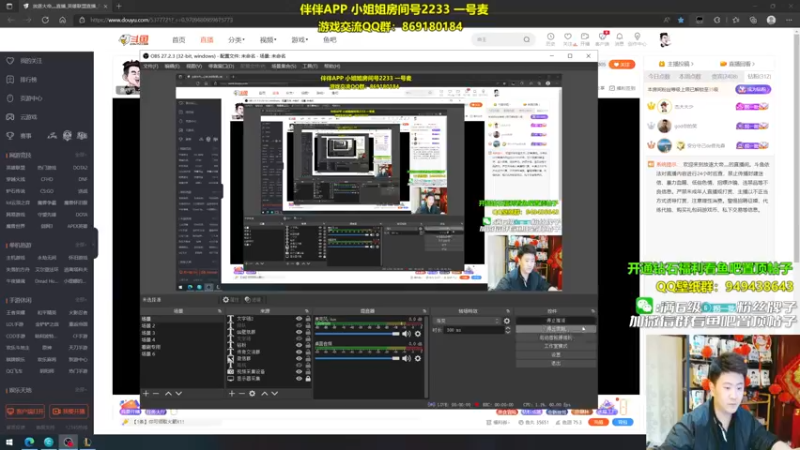
Task: Open user avatar in Douyu header
Action: tap(665, 39)
